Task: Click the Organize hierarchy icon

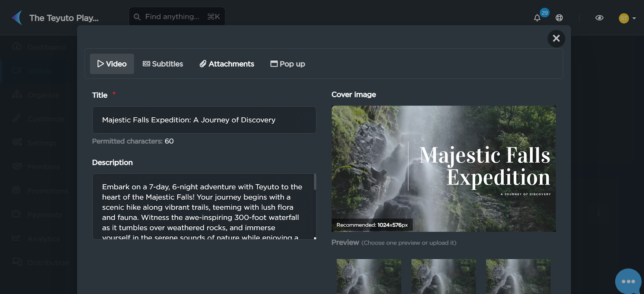Action: (x=17, y=94)
